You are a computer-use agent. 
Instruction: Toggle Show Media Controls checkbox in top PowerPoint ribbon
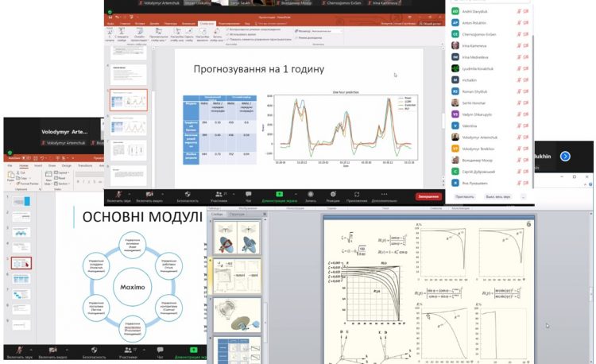click(258, 39)
